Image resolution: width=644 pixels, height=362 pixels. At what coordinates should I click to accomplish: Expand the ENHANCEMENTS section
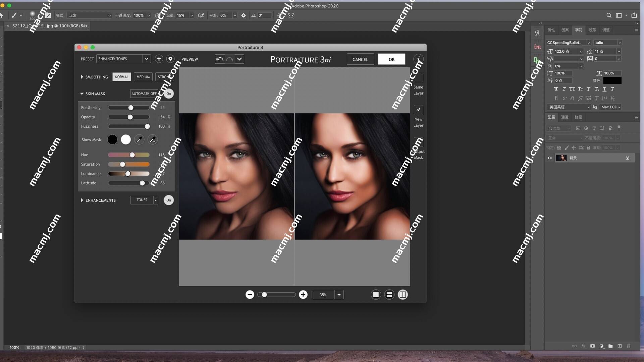[82, 200]
